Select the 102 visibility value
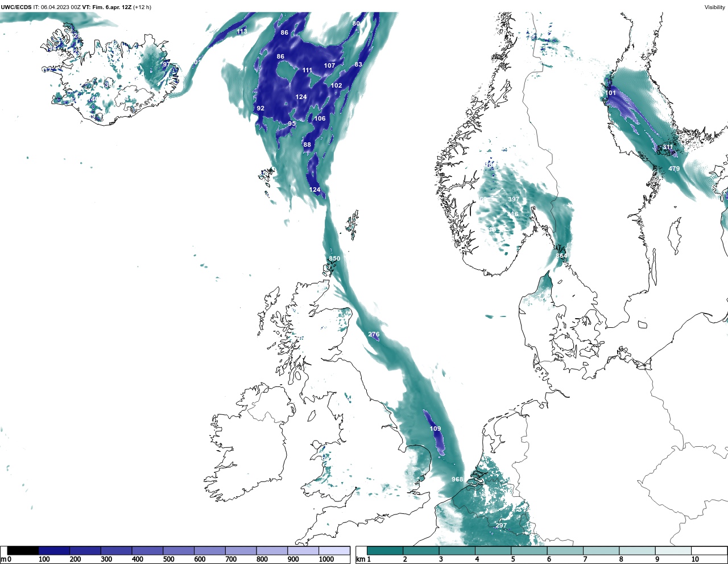Image resolution: width=728 pixels, height=564 pixels. click(x=337, y=85)
